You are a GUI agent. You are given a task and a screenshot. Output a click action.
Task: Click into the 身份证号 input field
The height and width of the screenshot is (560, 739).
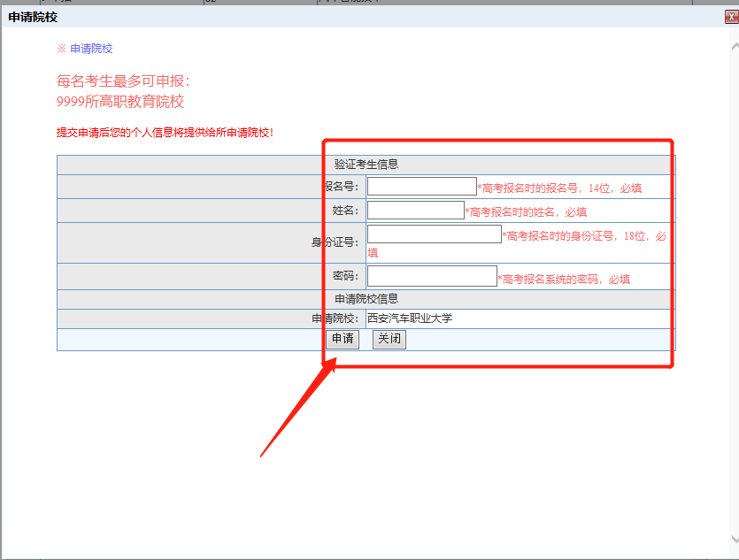[434, 234]
